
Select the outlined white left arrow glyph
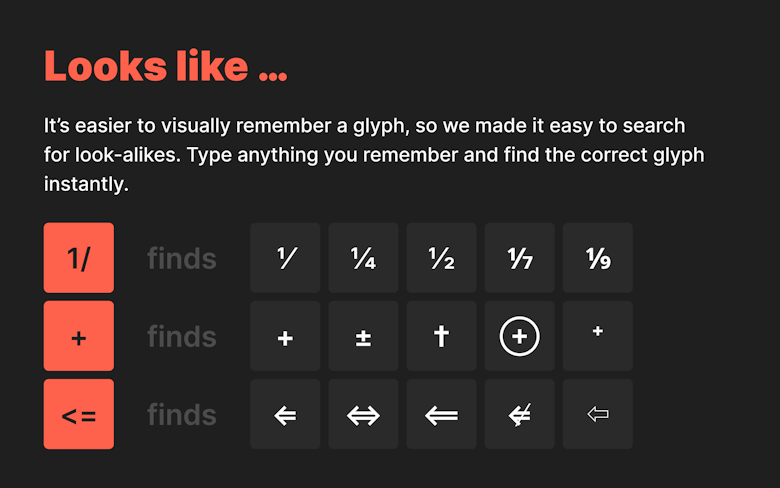(597, 414)
